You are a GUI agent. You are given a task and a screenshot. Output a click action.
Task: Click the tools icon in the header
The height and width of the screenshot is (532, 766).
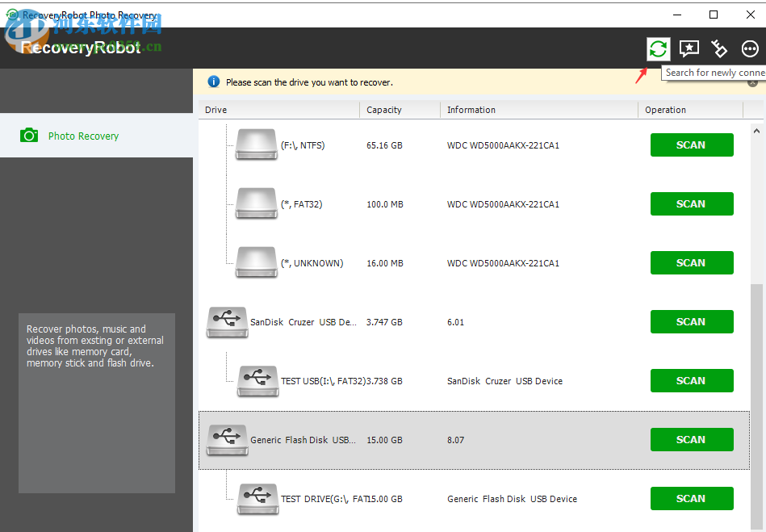pyautogui.click(x=719, y=49)
